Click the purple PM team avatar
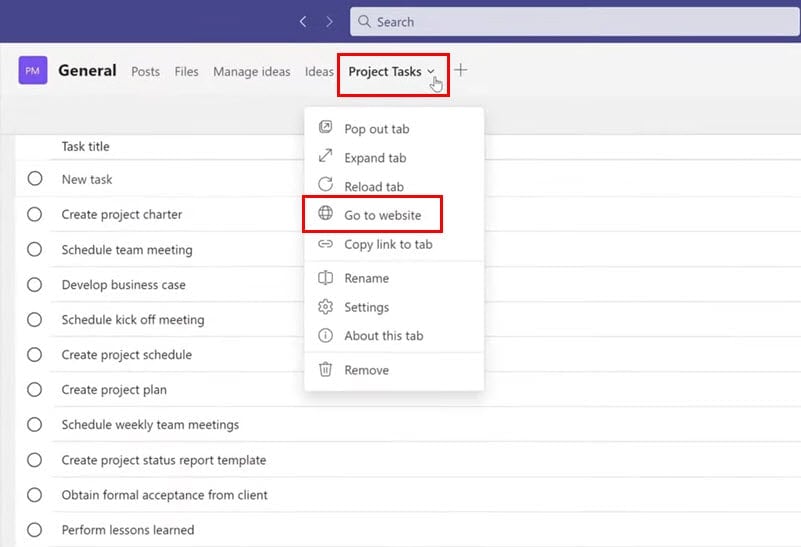Viewport: 801px width, 547px height. point(33,71)
